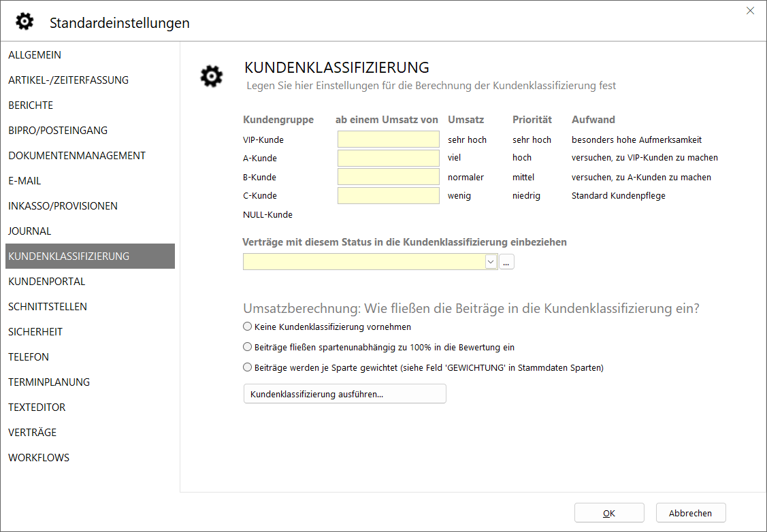Click the VIP-Kunde Umsatz input field
This screenshot has width=767, height=532.
[x=389, y=139]
